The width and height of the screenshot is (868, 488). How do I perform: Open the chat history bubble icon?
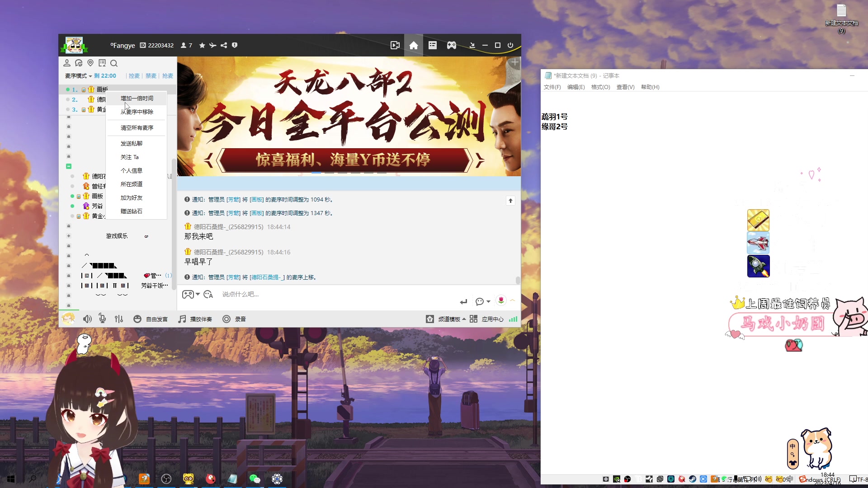[79, 63]
